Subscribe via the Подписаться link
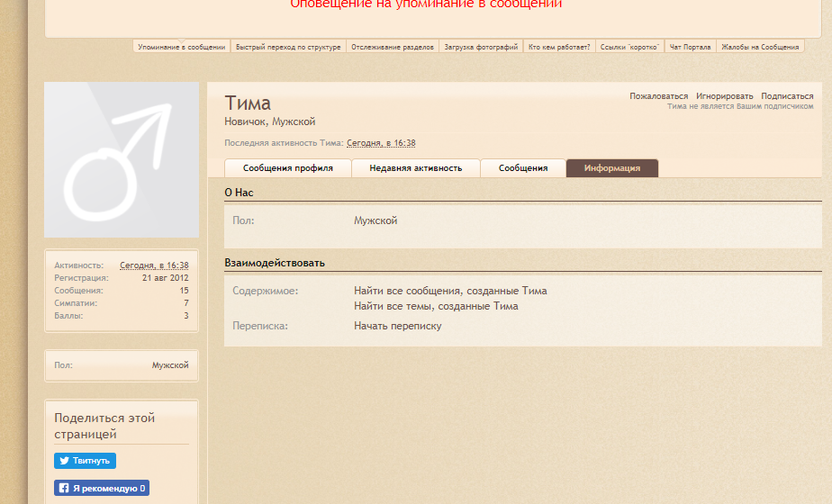The image size is (832, 504). [x=786, y=96]
